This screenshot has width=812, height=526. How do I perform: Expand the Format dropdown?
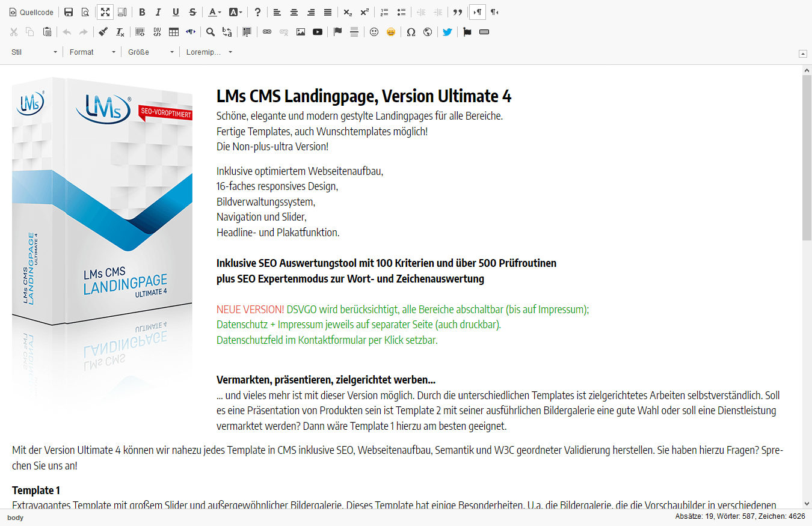93,52
